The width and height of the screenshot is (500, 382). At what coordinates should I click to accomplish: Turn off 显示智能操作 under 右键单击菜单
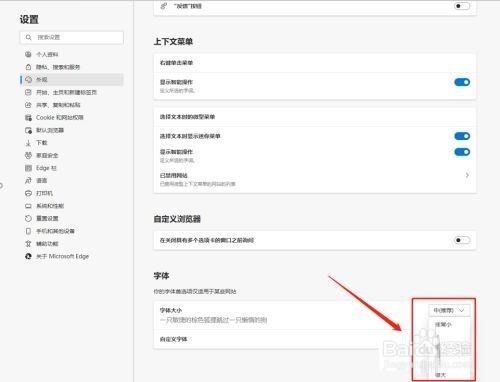pyautogui.click(x=462, y=82)
